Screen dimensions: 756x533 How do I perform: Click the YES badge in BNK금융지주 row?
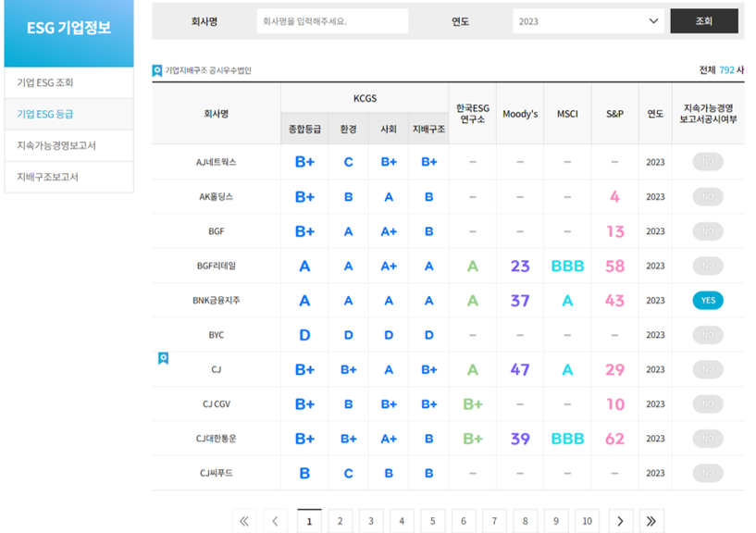click(708, 300)
